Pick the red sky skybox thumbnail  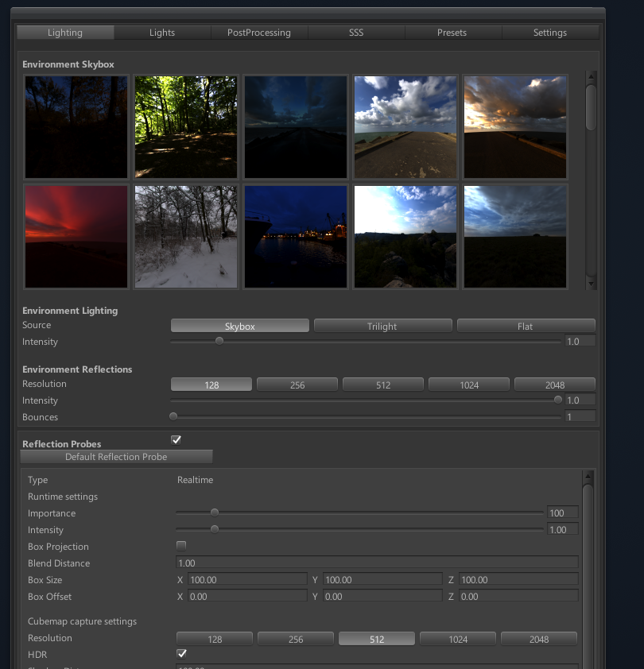(76, 237)
